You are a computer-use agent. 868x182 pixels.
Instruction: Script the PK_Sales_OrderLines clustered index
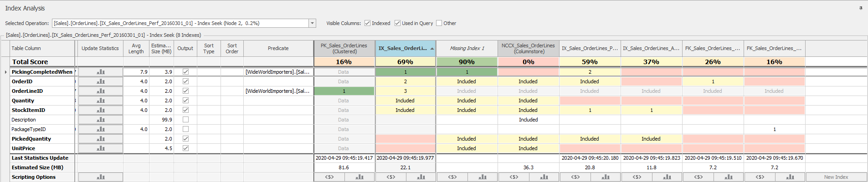point(329,177)
